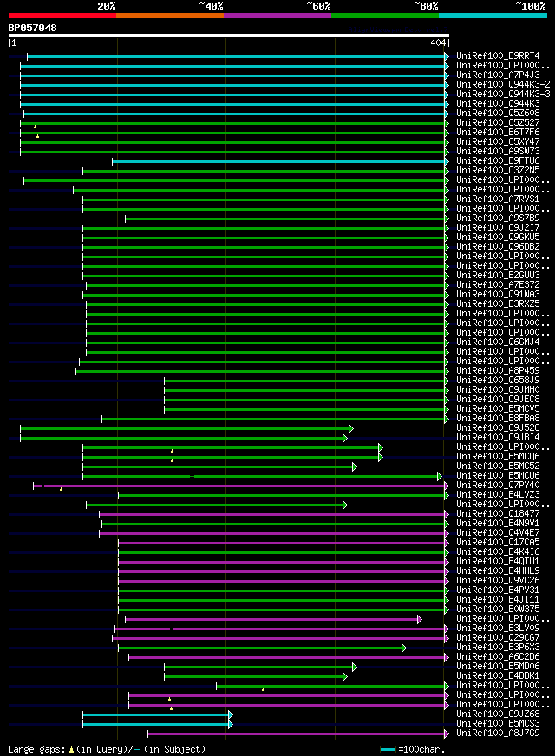Click the cyan alignment bar for UniRef100_B9FTU6
The image size is (555, 756).
pos(280,161)
